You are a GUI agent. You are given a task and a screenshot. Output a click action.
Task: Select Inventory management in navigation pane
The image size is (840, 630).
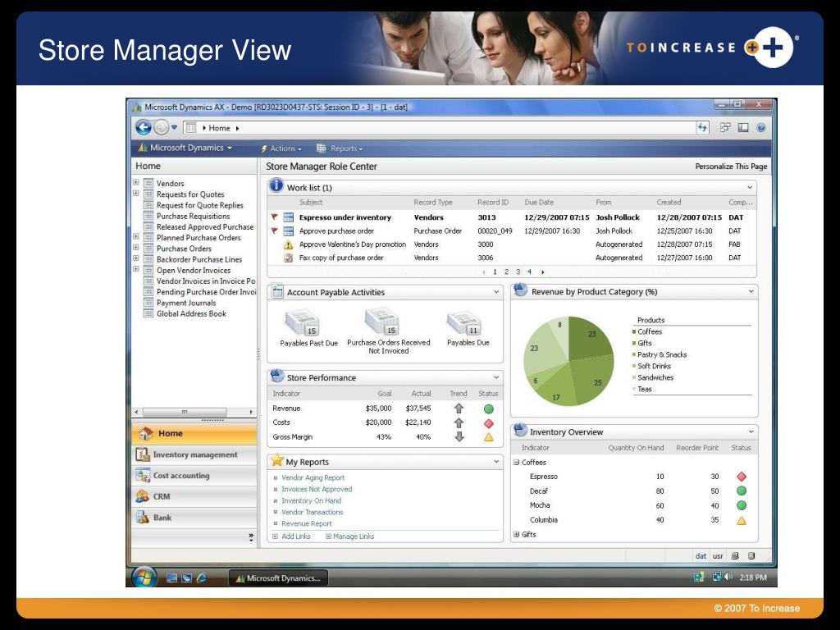pyautogui.click(x=194, y=454)
